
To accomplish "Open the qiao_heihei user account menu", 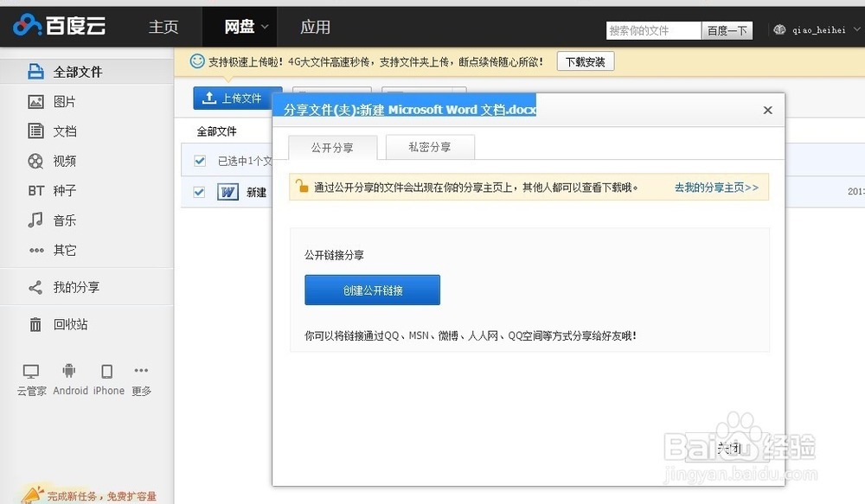I will [818, 29].
